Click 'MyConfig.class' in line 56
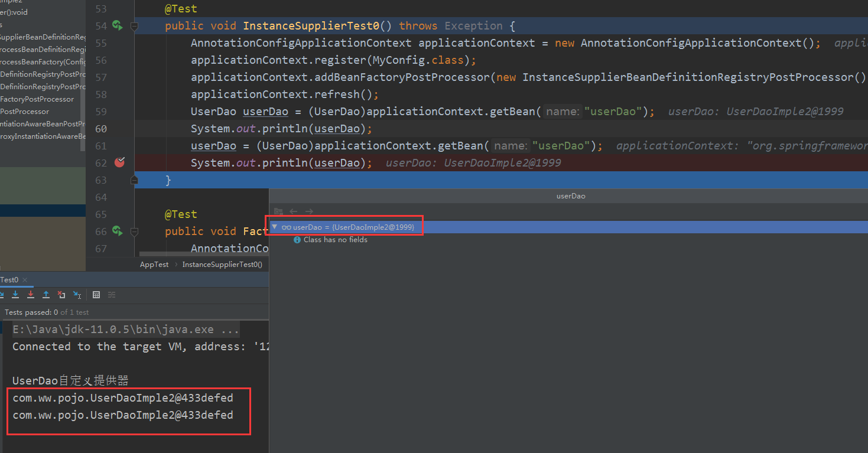Image resolution: width=868 pixels, height=453 pixels. click(418, 60)
